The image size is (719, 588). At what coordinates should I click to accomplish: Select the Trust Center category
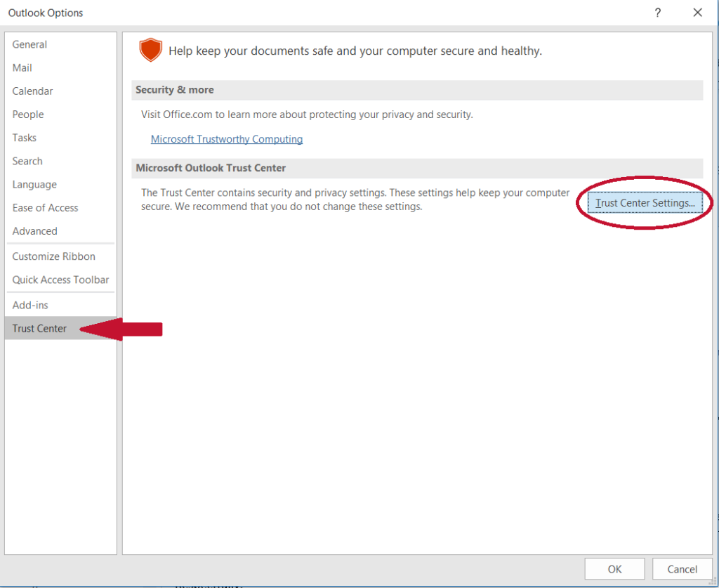pos(39,328)
